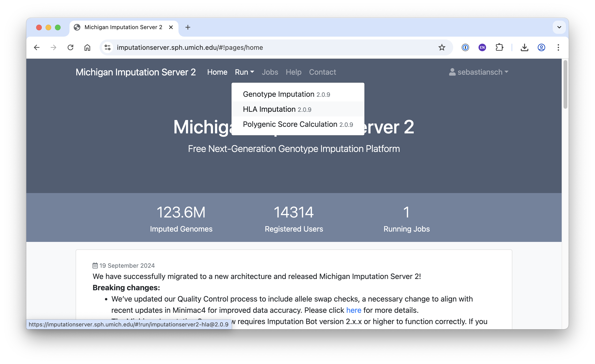Click the "here" link for details
The height and width of the screenshot is (364, 595).
pyautogui.click(x=354, y=310)
